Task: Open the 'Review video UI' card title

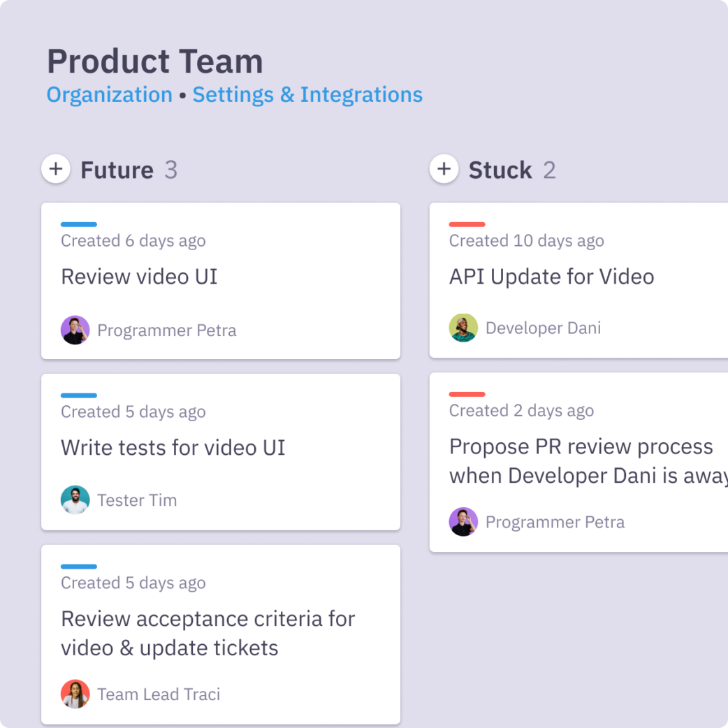Action: pyautogui.click(x=139, y=277)
